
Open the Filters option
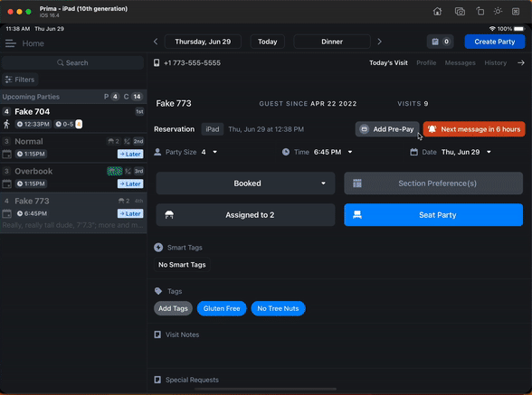pyautogui.click(x=20, y=80)
